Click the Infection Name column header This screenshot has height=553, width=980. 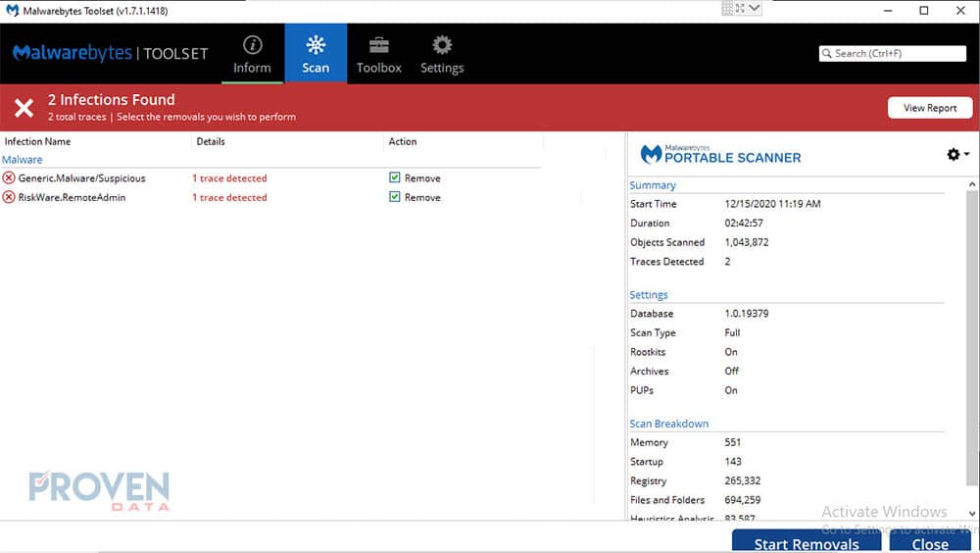[x=37, y=141]
